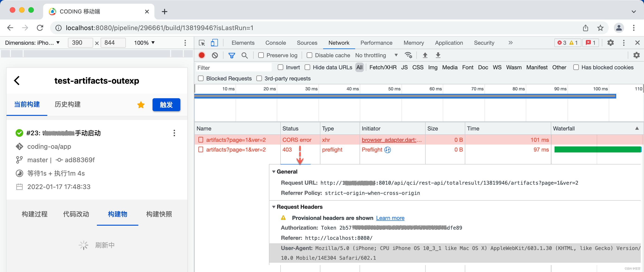Open network search magnifier

245,55
